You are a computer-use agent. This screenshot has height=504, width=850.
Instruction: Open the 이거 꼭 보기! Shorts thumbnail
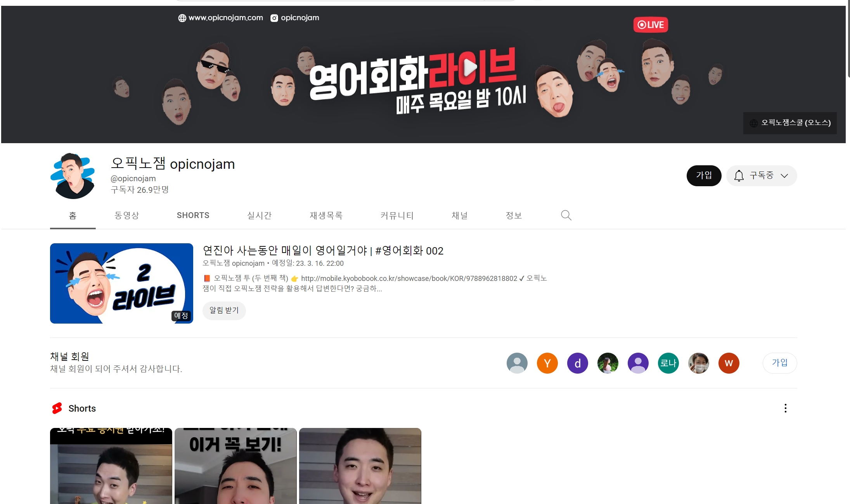[235, 466]
